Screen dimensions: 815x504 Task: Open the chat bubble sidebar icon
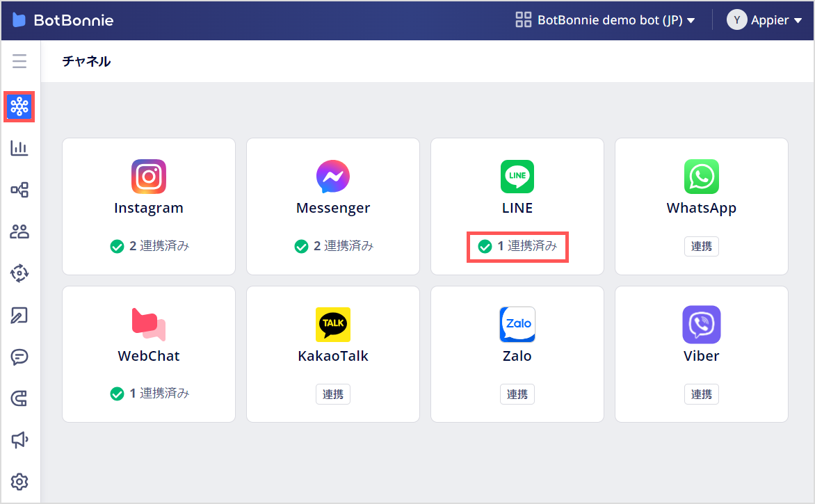point(19,357)
